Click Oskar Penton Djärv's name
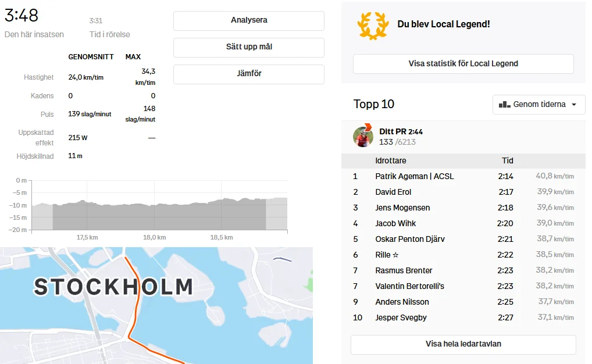 click(x=410, y=239)
